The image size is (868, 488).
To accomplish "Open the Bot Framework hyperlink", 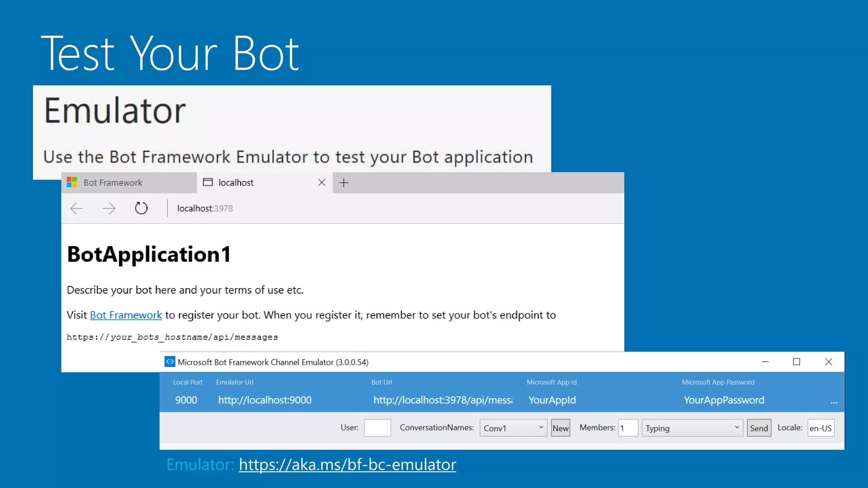I will point(126,315).
